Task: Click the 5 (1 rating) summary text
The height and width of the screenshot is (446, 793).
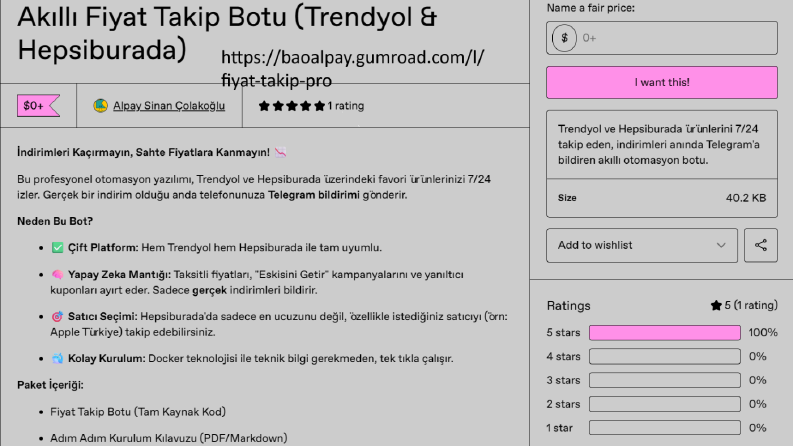Action: click(751, 305)
